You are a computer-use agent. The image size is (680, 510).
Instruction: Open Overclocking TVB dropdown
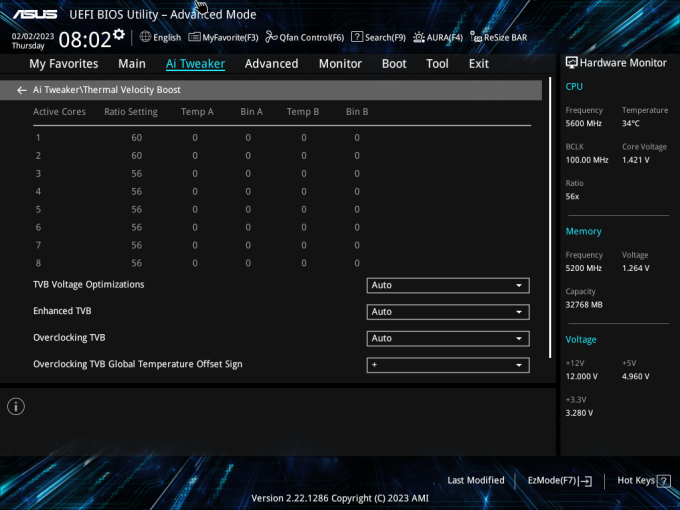point(448,338)
